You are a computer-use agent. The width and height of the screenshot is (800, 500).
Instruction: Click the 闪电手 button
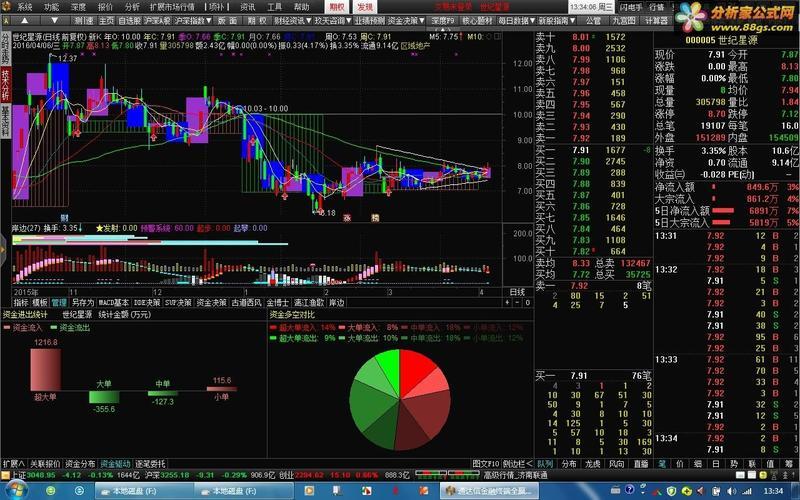pyautogui.click(x=631, y=7)
